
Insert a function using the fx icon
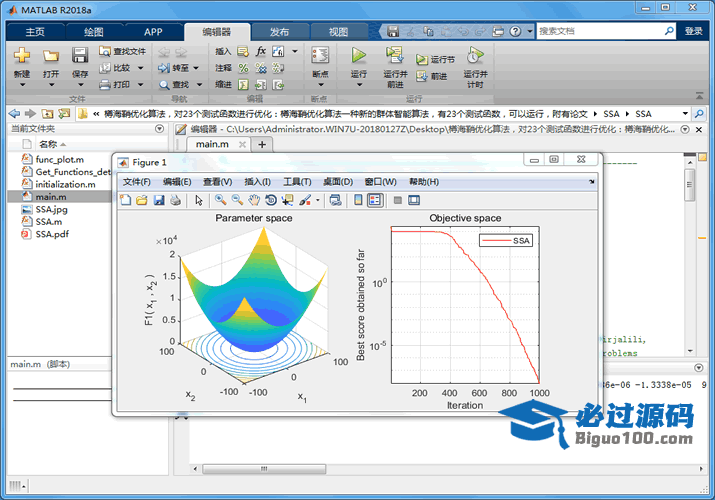(261, 51)
